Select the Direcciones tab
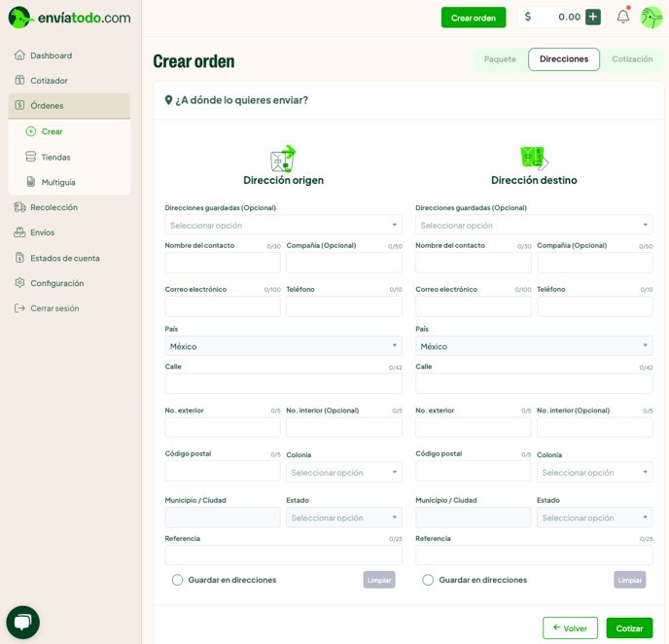 (564, 59)
